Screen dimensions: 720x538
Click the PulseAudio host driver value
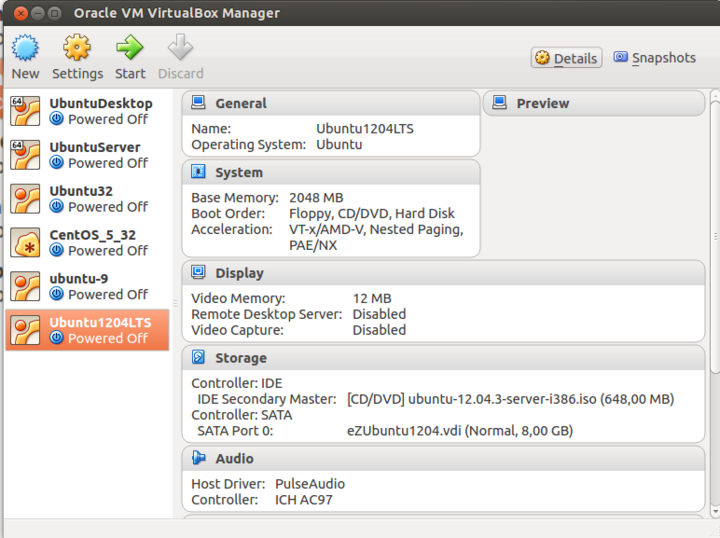[310, 484]
